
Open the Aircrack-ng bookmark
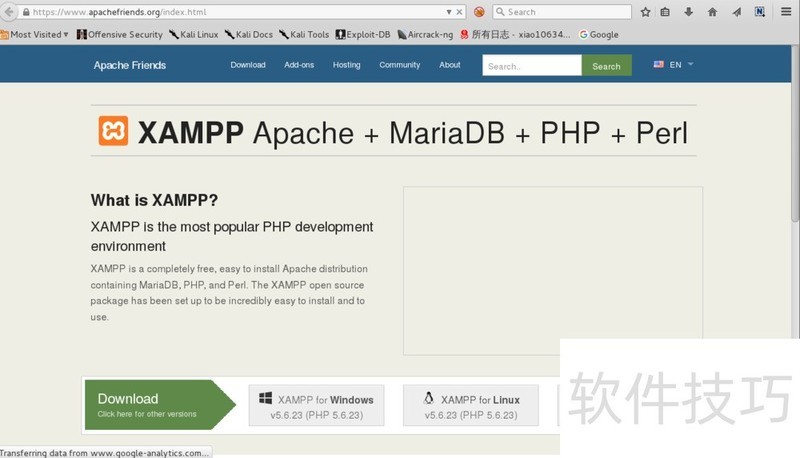pos(425,35)
